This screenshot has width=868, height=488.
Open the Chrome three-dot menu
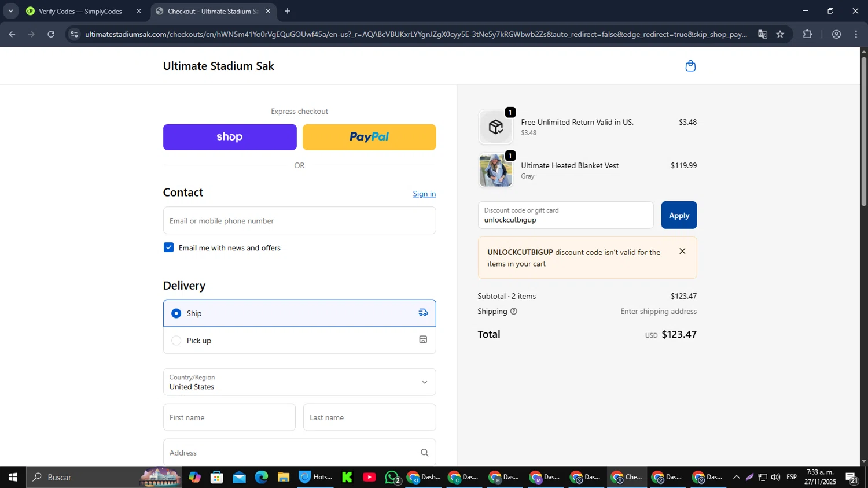click(x=856, y=34)
